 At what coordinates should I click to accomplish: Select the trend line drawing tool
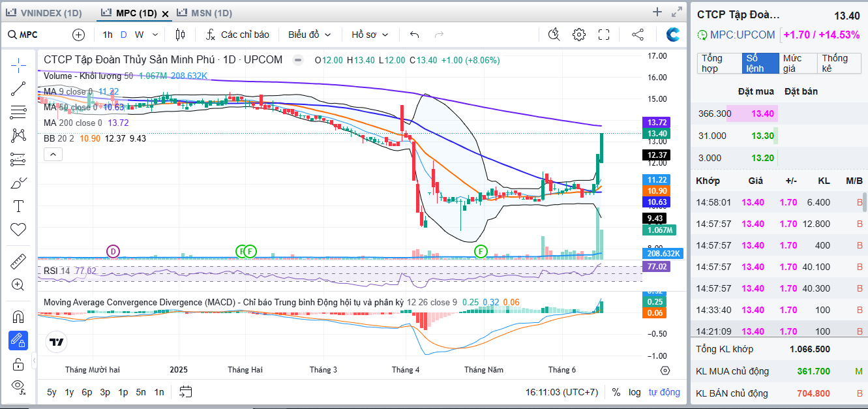click(x=18, y=89)
